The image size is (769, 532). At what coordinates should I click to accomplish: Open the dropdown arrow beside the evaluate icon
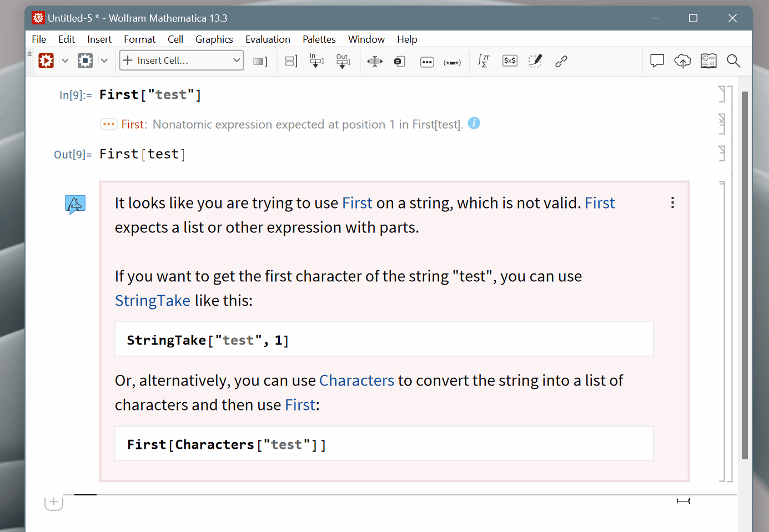click(x=65, y=61)
